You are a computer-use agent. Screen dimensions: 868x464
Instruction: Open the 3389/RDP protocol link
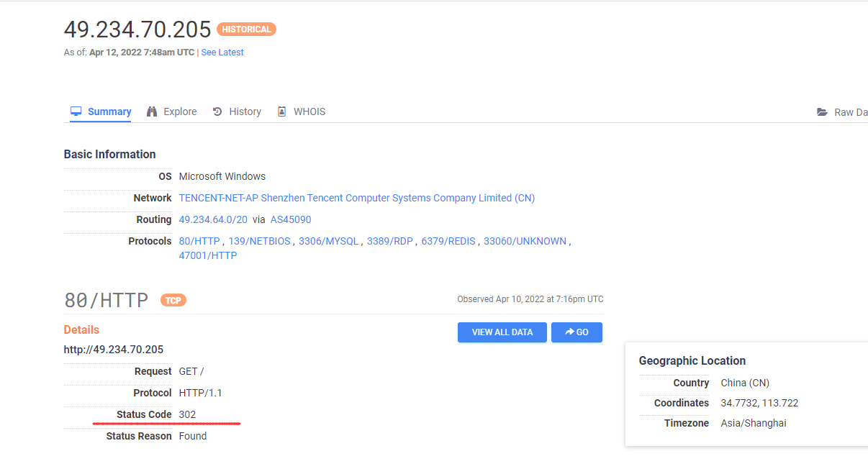(390, 241)
